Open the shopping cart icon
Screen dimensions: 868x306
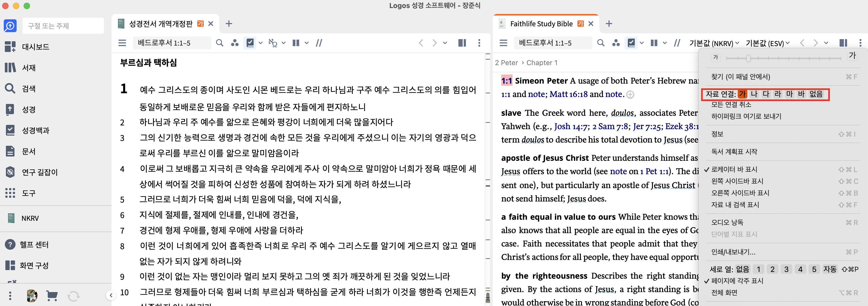click(52, 296)
